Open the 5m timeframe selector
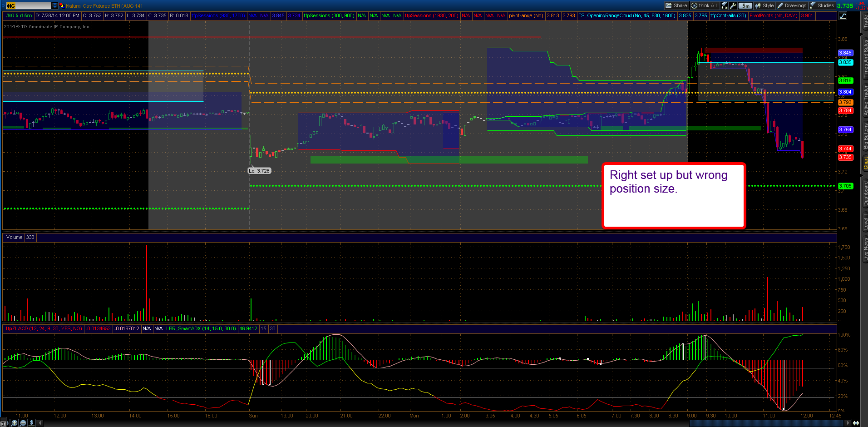 (745, 6)
